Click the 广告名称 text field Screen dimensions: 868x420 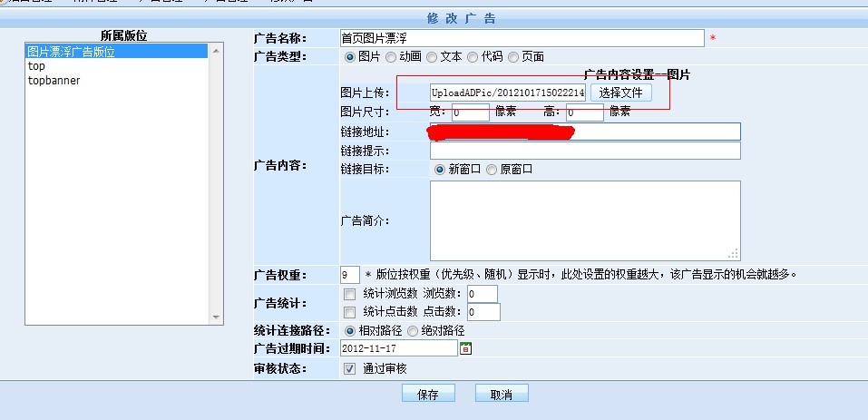point(522,38)
